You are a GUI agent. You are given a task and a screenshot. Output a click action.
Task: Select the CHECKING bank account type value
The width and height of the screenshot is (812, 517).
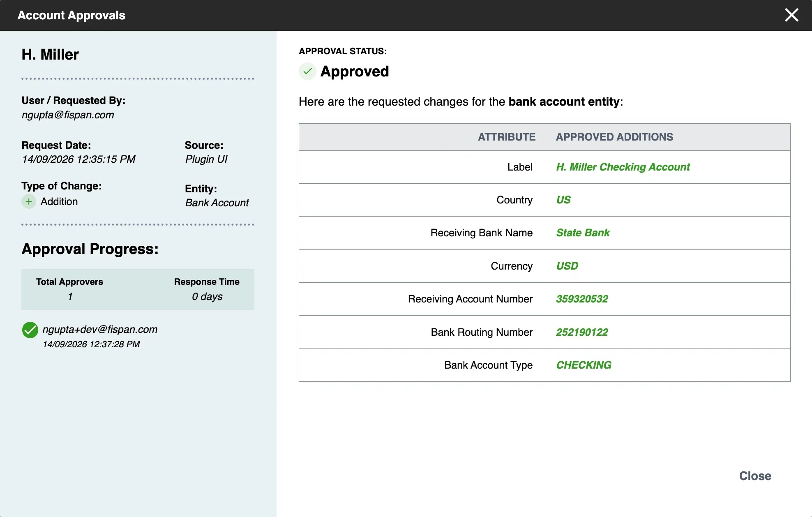pos(584,365)
